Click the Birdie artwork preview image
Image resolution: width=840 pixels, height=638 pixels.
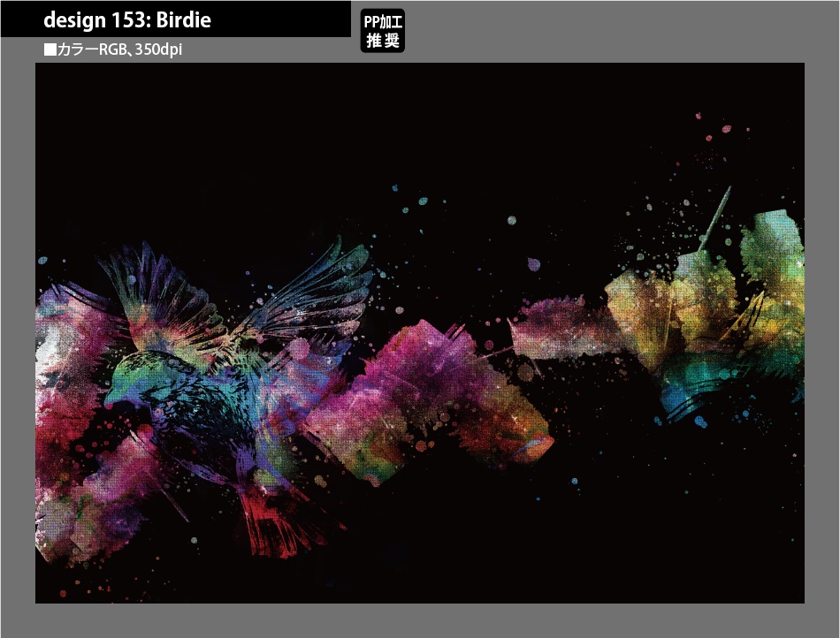(419, 333)
